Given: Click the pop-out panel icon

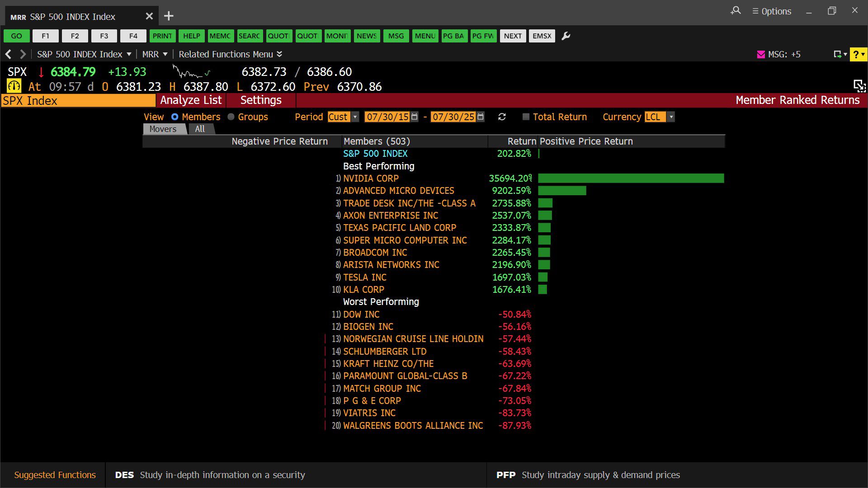Looking at the screenshot, I should click(859, 86).
